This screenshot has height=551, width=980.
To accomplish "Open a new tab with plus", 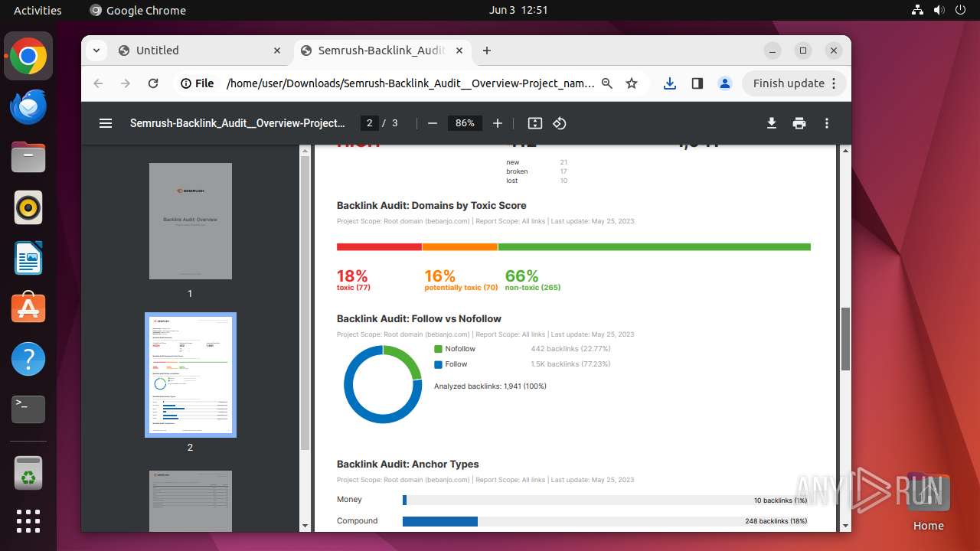I will [487, 51].
